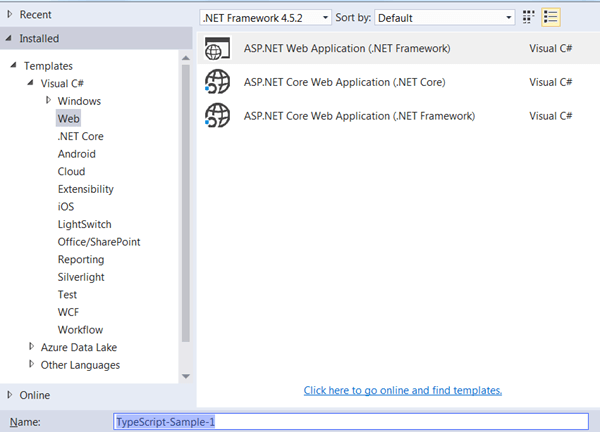Screen dimensions: 600x432
Task: Expand the Recent section
Action: point(10,15)
